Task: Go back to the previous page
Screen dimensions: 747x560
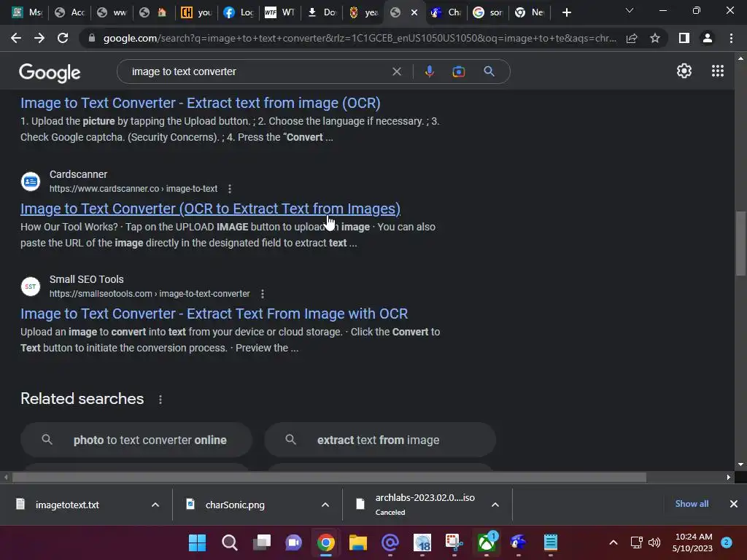Action: pos(16,38)
